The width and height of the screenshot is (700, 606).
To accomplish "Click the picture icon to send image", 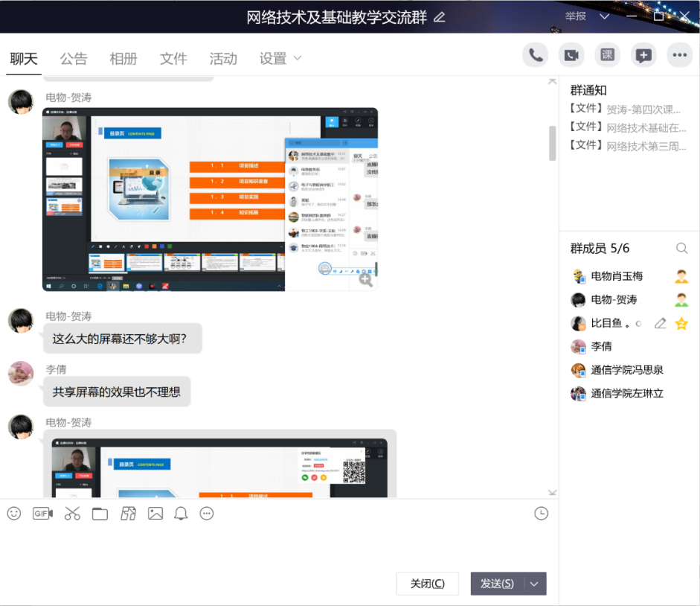I will click(x=155, y=513).
